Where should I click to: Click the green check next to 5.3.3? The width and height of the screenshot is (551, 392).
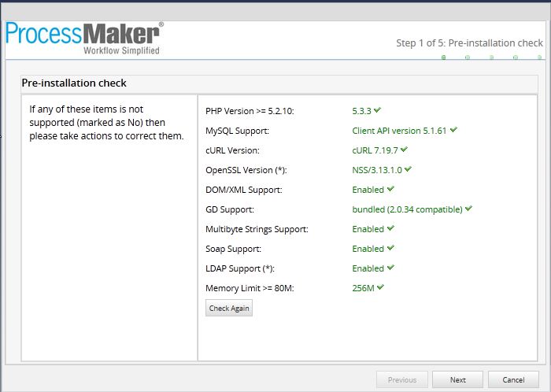point(377,110)
